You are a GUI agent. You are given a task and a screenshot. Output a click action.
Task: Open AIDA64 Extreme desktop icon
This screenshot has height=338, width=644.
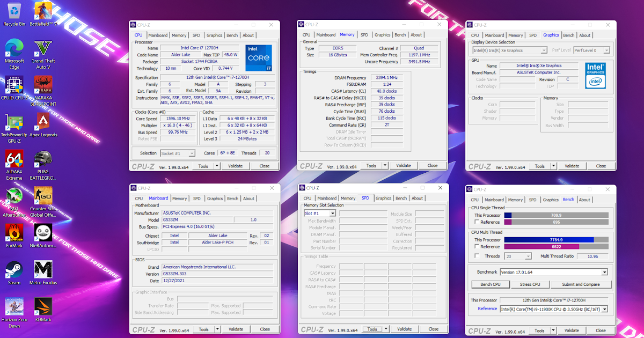tap(14, 165)
